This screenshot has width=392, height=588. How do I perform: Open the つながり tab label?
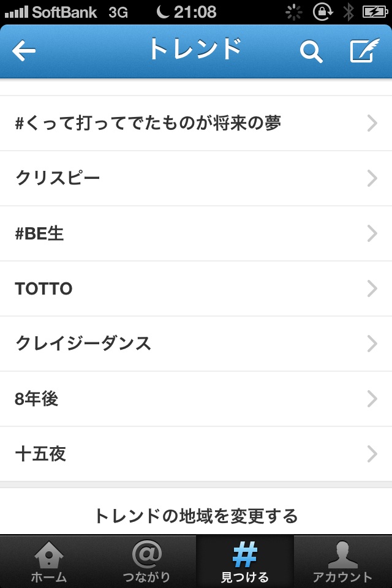(x=146, y=577)
